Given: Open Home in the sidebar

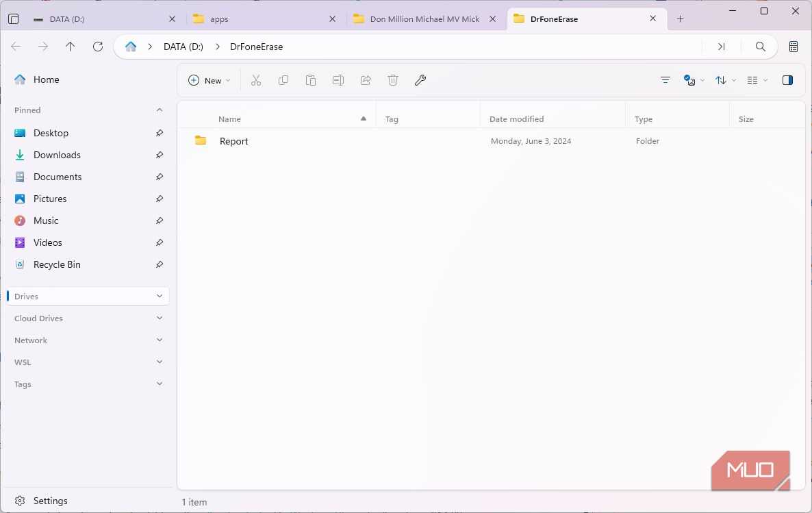Looking at the screenshot, I should tap(88, 79).
